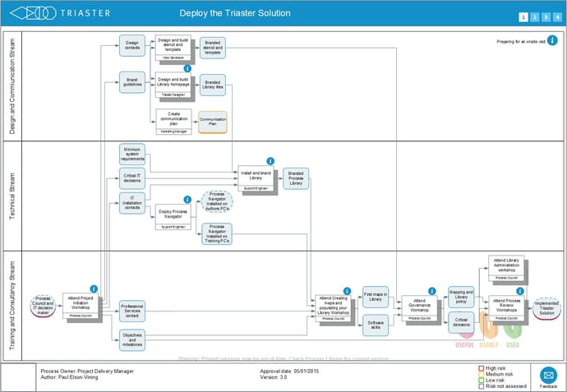Screen dimensions: 567x392
Task: Click info icon above Install and brand Library
Action: click(x=270, y=161)
